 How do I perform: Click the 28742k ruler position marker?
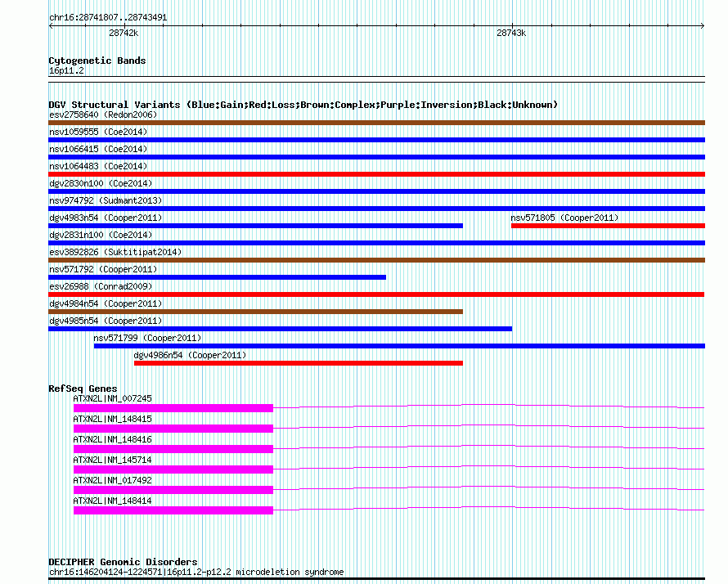(x=124, y=33)
